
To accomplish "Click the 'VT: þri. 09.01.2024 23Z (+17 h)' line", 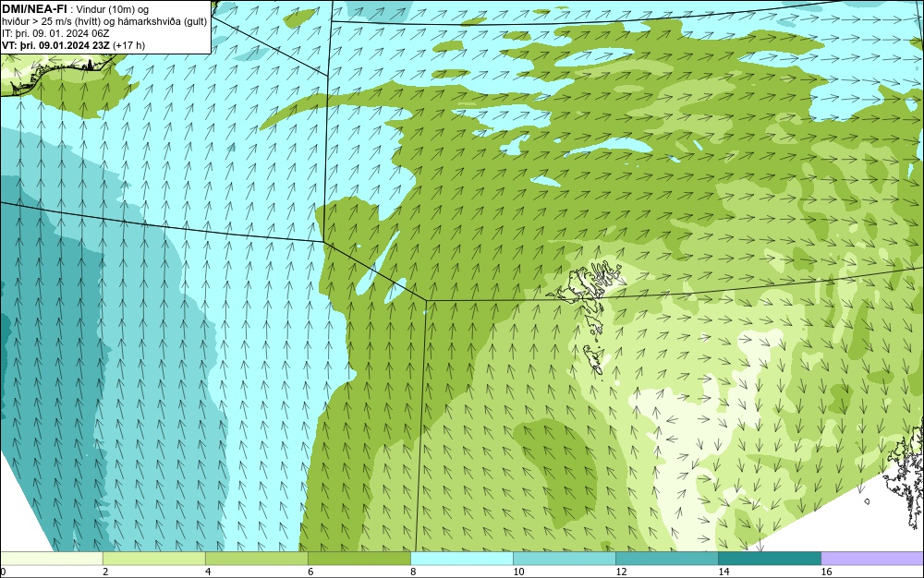I will pyautogui.click(x=73, y=45).
